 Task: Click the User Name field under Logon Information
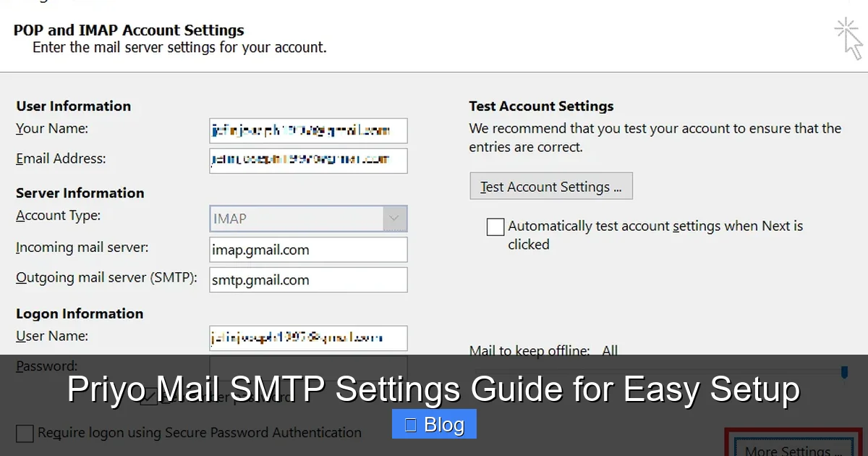click(x=307, y=337)
